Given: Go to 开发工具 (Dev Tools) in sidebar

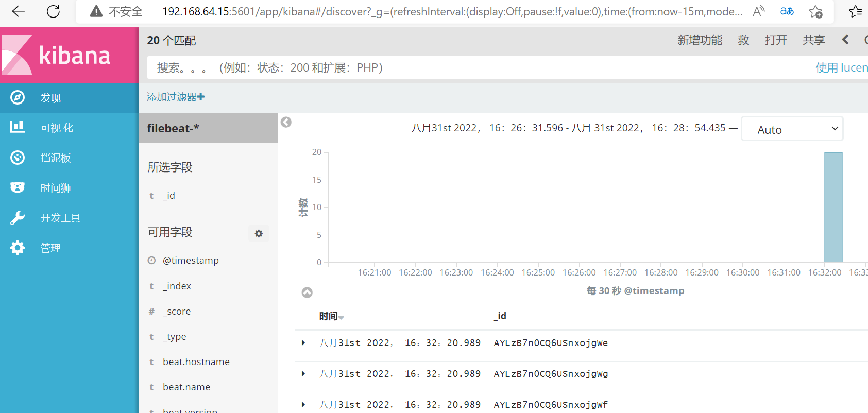Looking at the screenshot, I should [x=61, y=218].
